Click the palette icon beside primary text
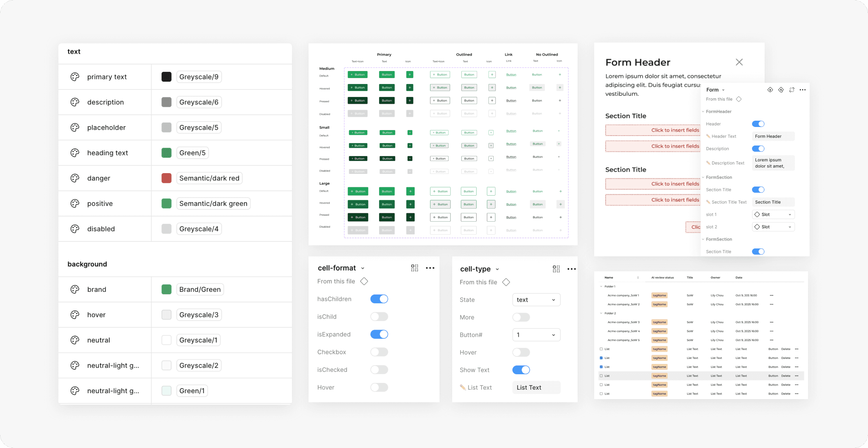868x448 pixels. click(x=75, y=77)
